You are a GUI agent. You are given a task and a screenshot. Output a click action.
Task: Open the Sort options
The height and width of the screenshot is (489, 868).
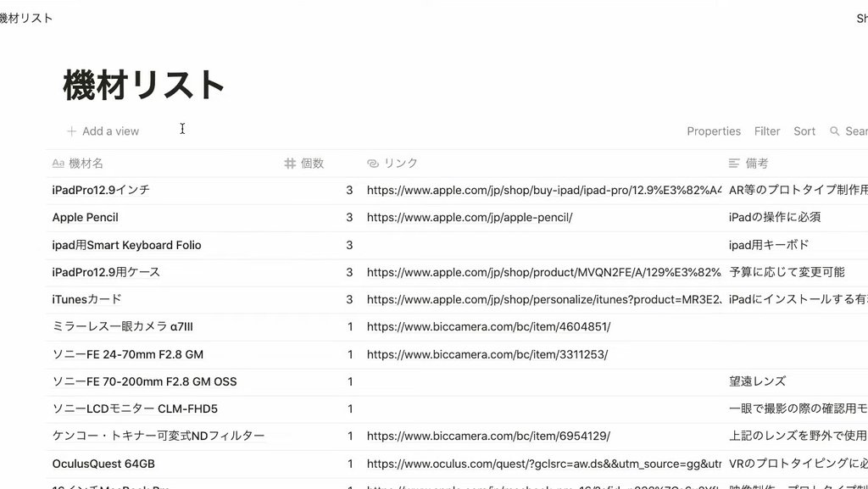[804, 131]
